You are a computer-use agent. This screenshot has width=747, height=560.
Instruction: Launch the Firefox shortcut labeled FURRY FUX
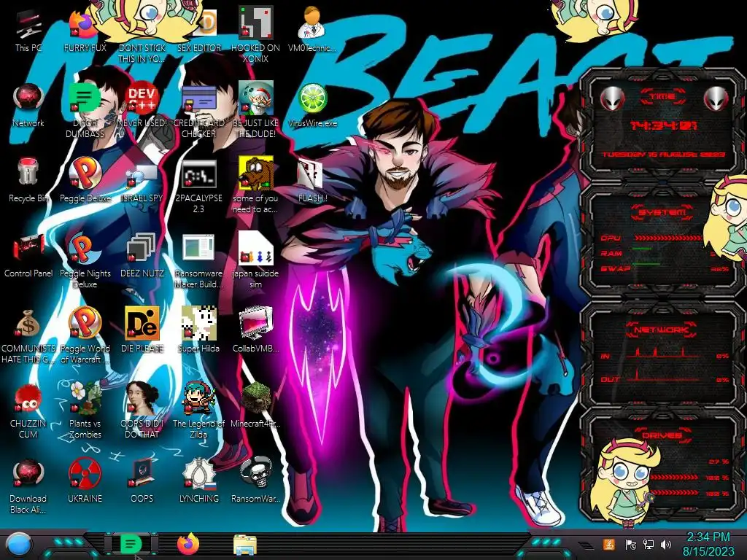click(82, 25)
